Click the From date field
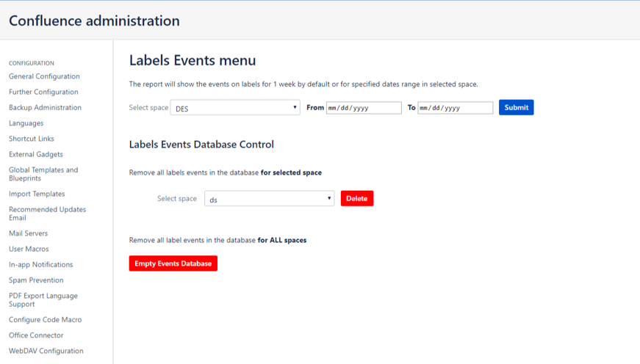This screenshot has height=364, width=640. point(364,108)
